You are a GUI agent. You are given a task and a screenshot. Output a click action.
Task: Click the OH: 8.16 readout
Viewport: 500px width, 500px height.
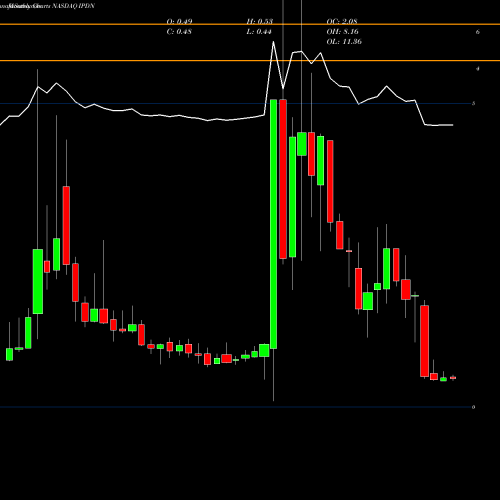point(343,32)
